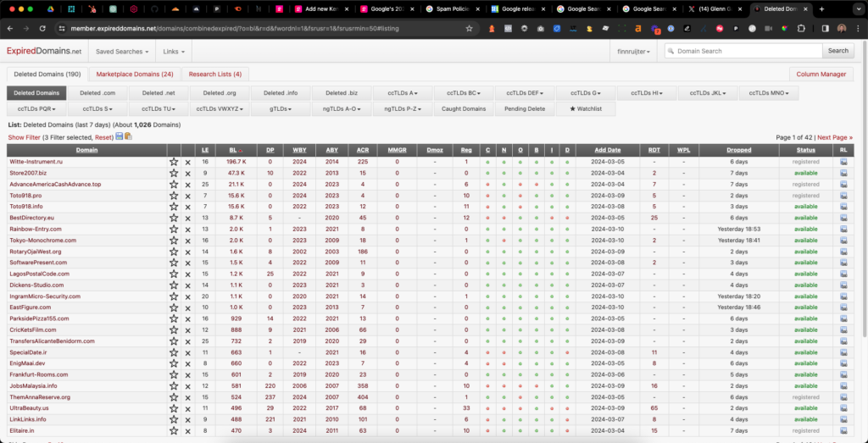Bookmark this page with the star icon
Screen dimensions: 868x443
click(469, 29)
